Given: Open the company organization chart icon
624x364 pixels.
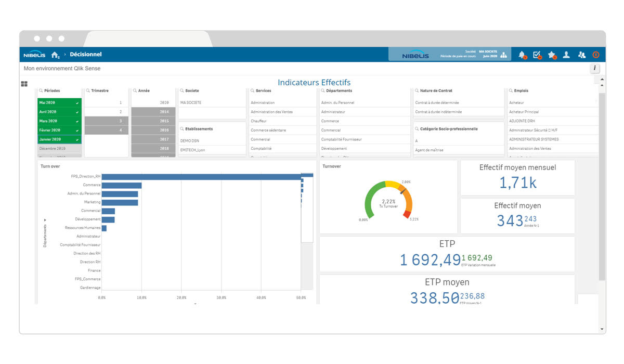Looking at the screenshot, I should pyautogui.click(x=503, y=55).
